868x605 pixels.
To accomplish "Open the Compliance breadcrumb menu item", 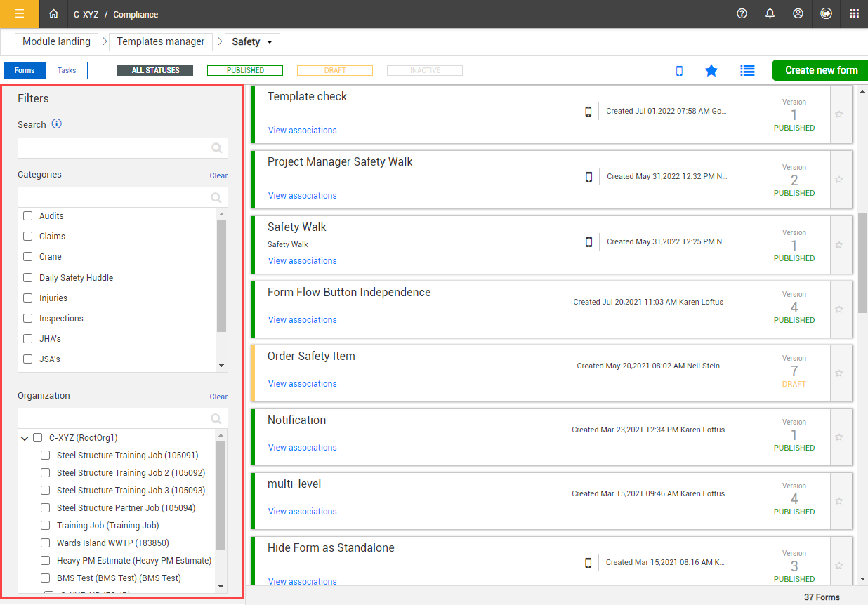I will (x=135, y=14).
